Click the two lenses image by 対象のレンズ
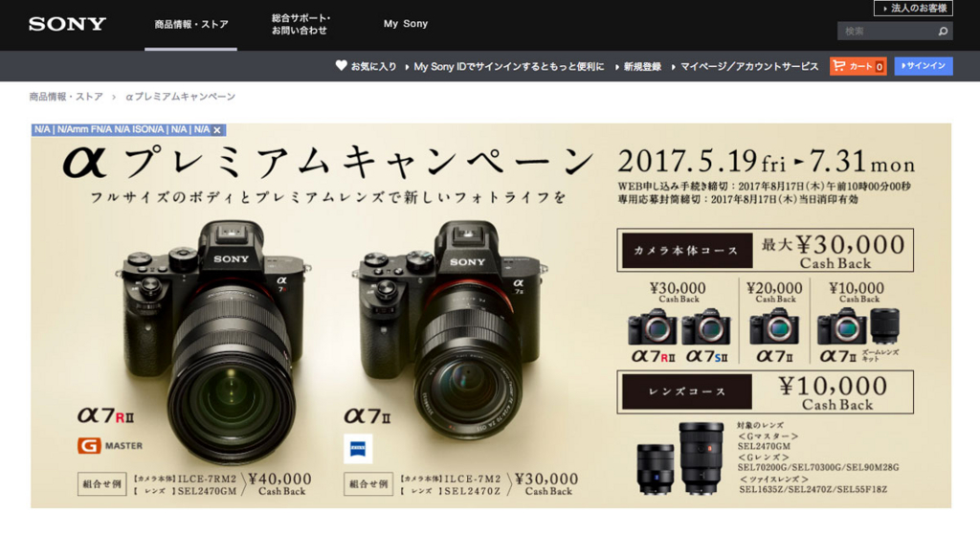This screenshot has width=980, height=536. pos(680,459)
